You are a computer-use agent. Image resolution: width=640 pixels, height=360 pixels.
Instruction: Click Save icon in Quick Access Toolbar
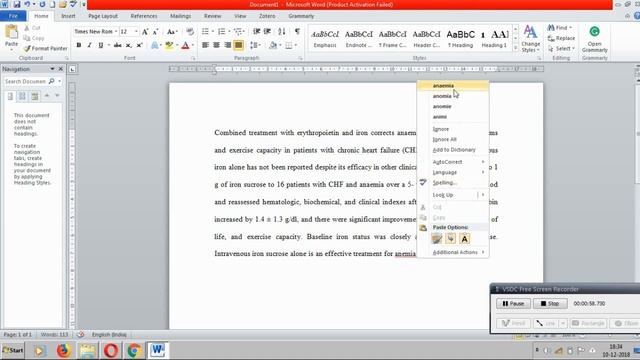(x=17, y=4)
